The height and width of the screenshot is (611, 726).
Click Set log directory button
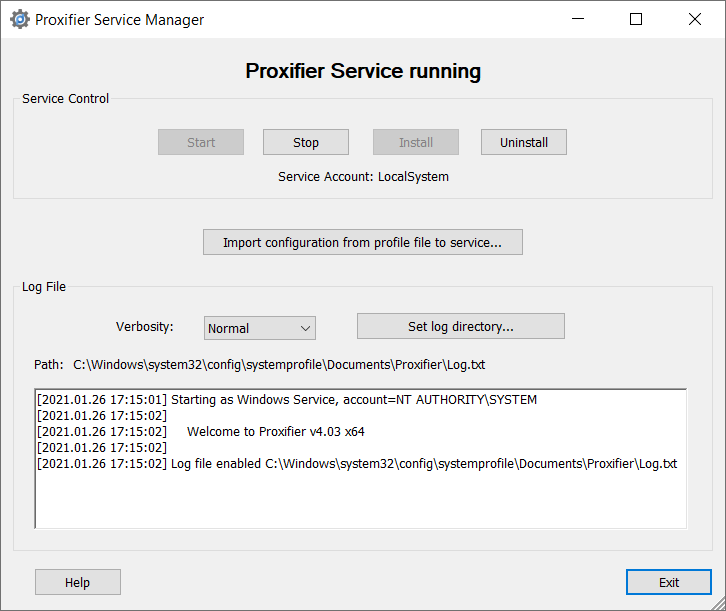point(461,326)
